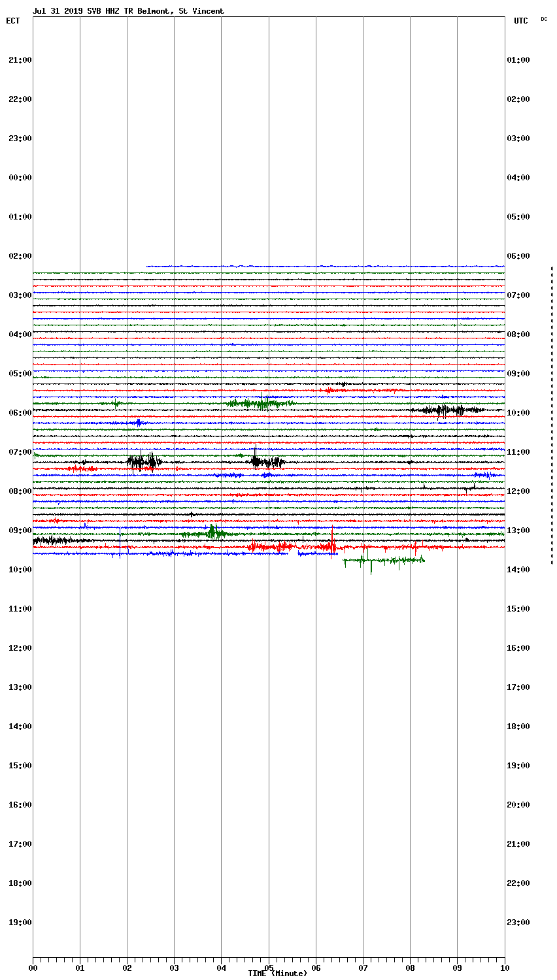Click the 02:00 label on ECT axis

[20, 256]
